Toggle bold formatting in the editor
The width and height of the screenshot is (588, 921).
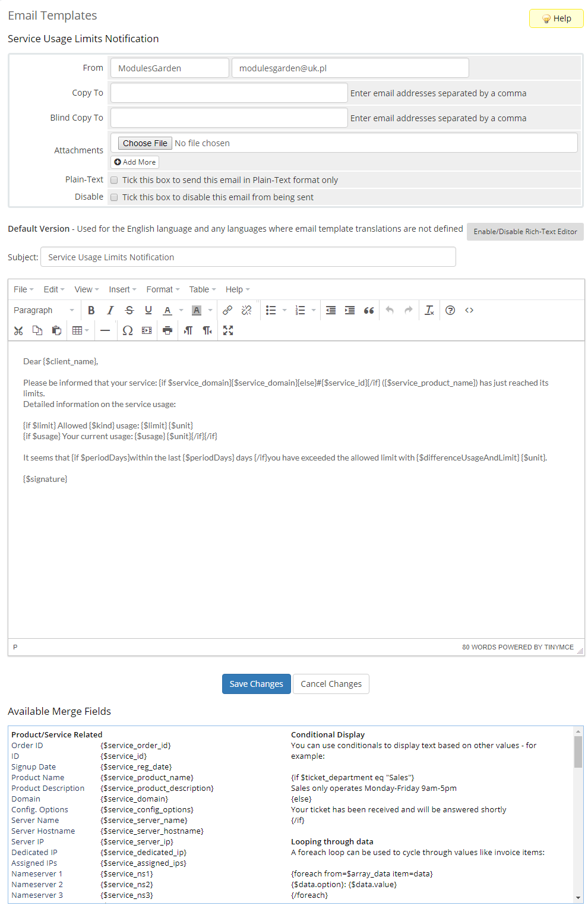[x=91, y=310]
